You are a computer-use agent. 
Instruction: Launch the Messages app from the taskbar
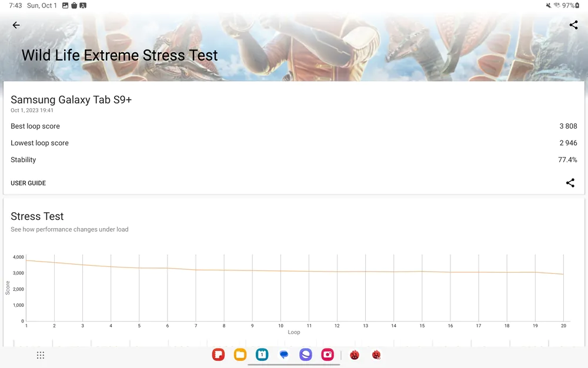tap(284, 354)
